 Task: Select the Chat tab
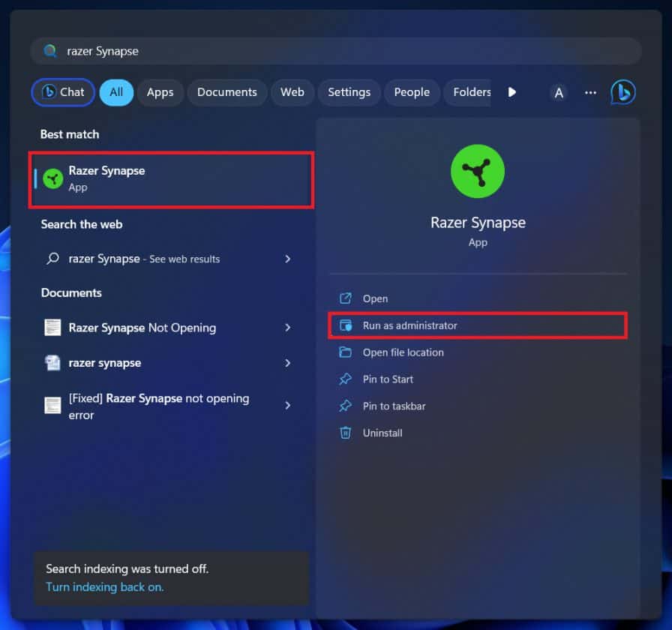(62, 91)
